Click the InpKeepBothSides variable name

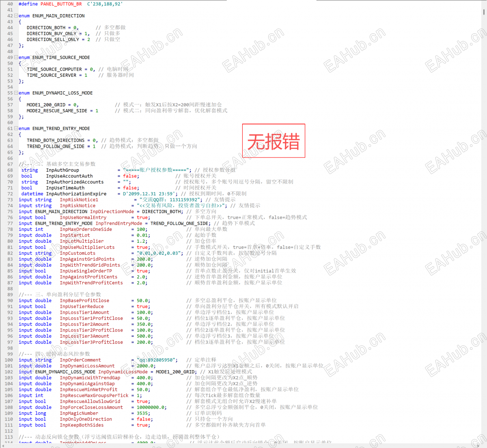coord(82,425)
